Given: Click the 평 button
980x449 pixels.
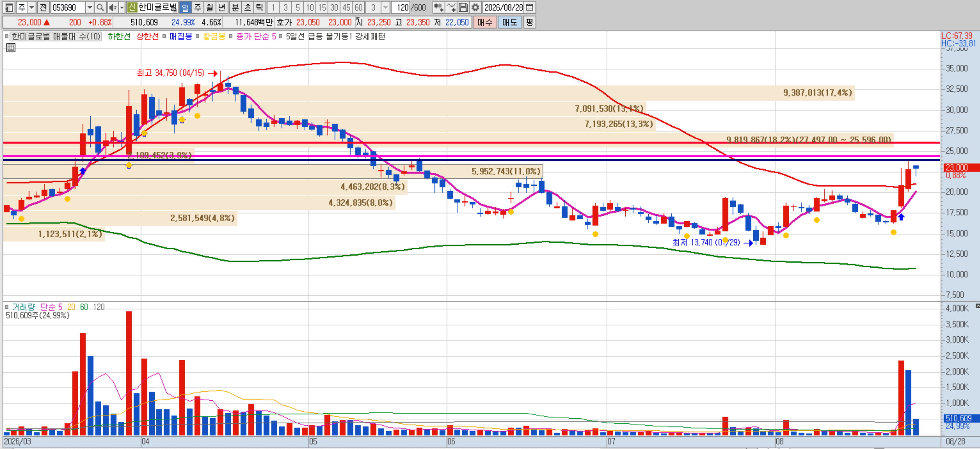Looking at the screenshot, I should pos(529,22).
